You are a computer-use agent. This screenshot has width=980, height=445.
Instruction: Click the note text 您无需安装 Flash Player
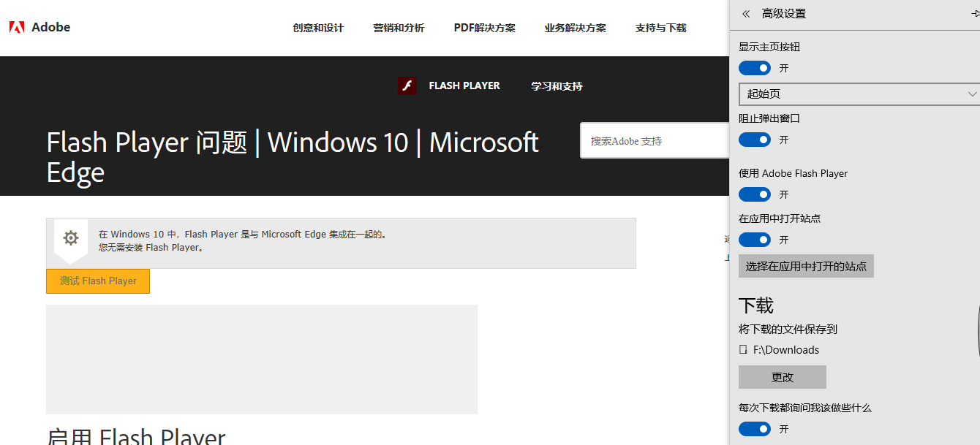151,248
